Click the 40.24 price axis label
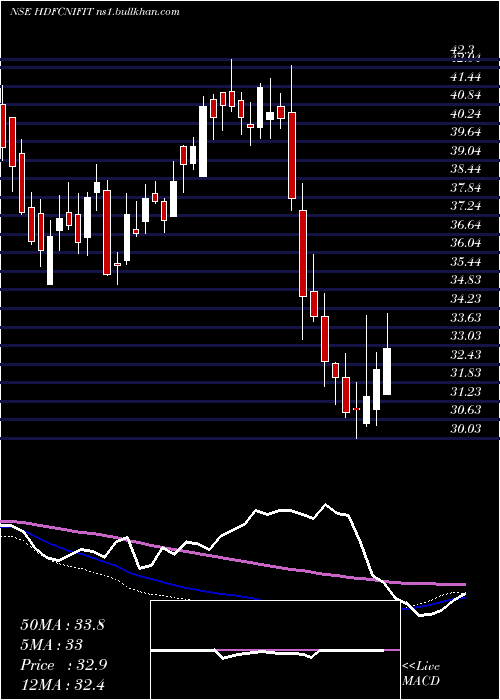The height and width of the screenshot is (700, 500). pos(466,114)
